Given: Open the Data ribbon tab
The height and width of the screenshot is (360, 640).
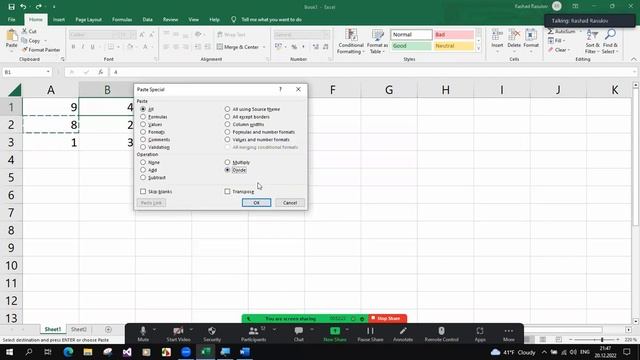Looking at the screenshot, I should click(x=148, y=20).
